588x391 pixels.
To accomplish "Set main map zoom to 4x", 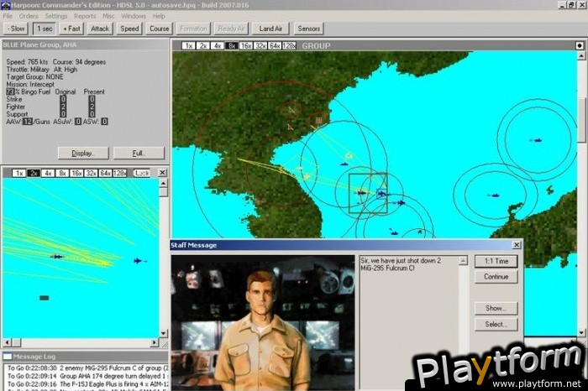I will click(x=217, y=45).
